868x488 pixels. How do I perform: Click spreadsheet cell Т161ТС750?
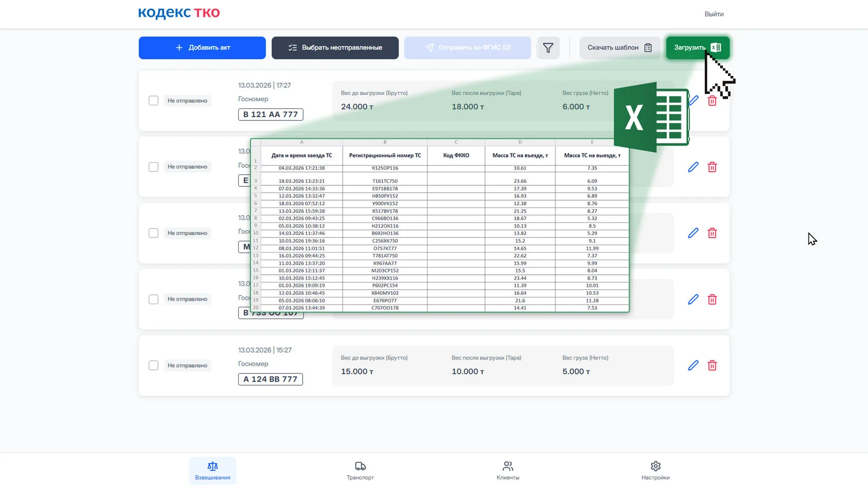pyautogui.click(x=385, y=181)
